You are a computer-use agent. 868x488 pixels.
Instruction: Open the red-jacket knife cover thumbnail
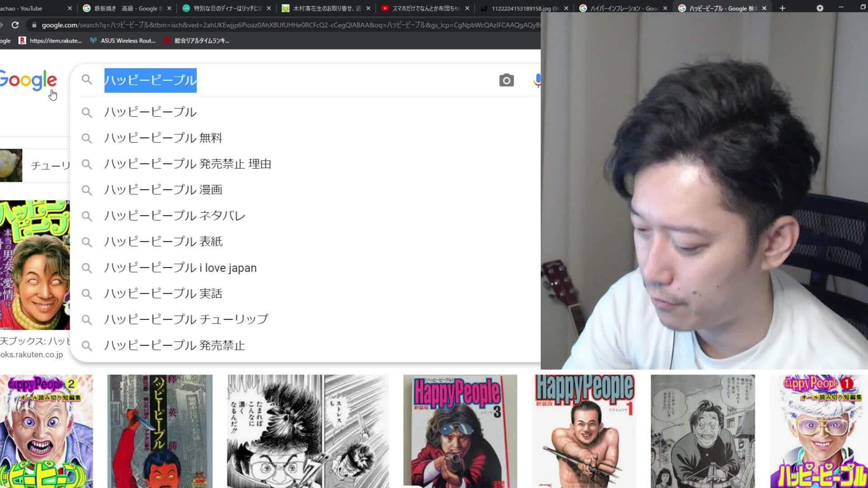(160, 431)
